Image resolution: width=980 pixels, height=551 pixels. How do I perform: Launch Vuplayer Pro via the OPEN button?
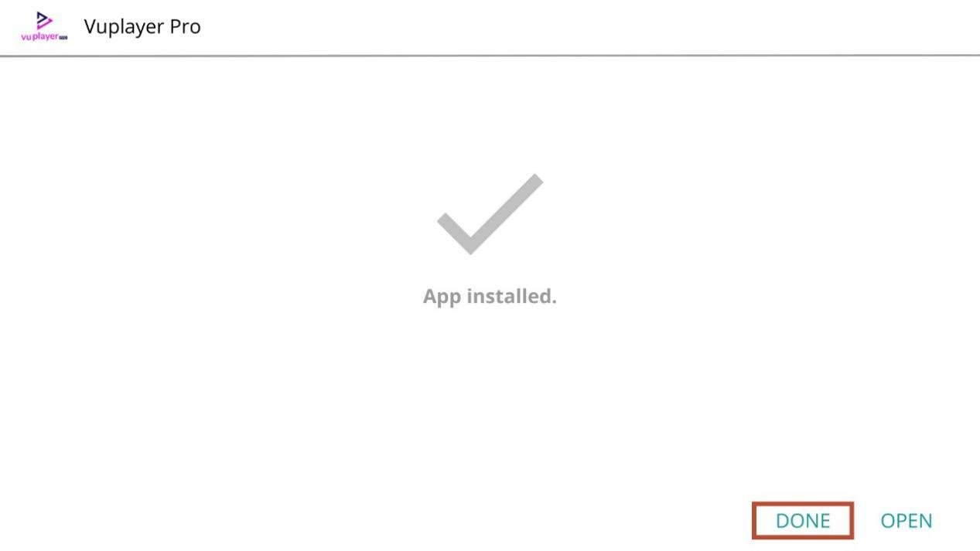[x=907, y=521]
